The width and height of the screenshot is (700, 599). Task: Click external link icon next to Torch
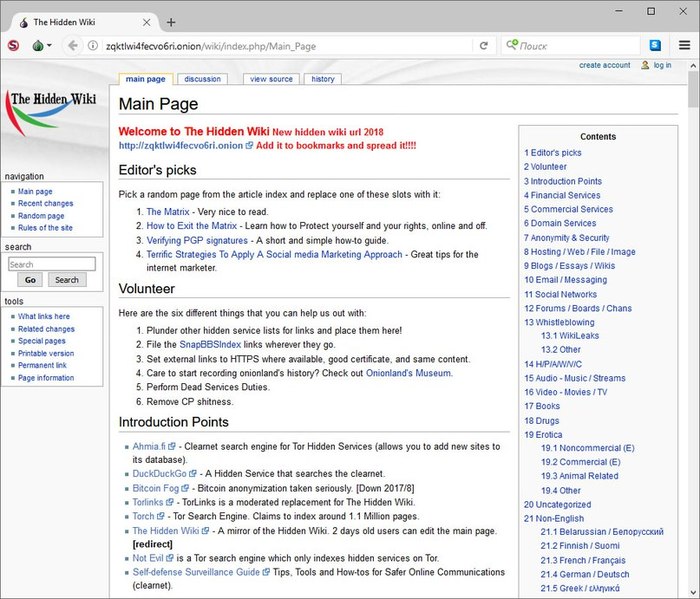point(160,516)
